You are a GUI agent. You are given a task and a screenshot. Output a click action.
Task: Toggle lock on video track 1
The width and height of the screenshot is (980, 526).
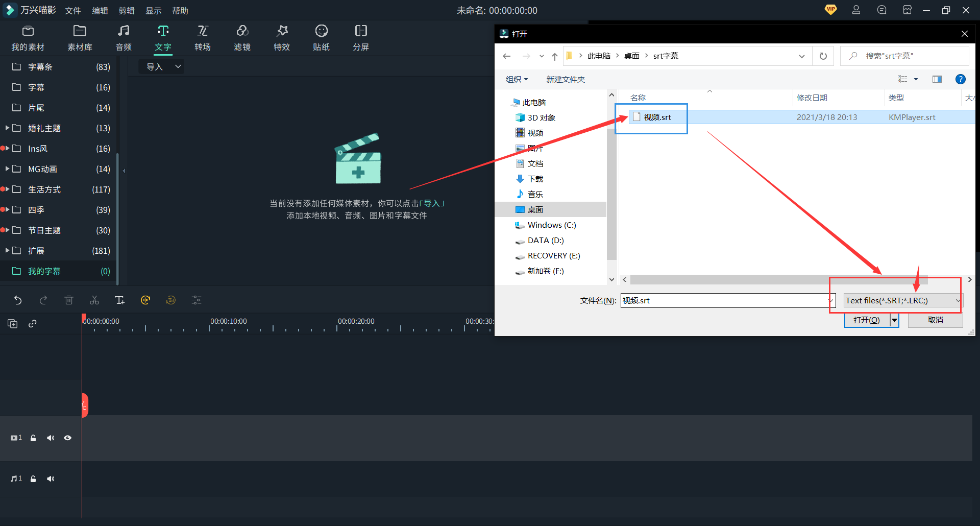point(33,438)
